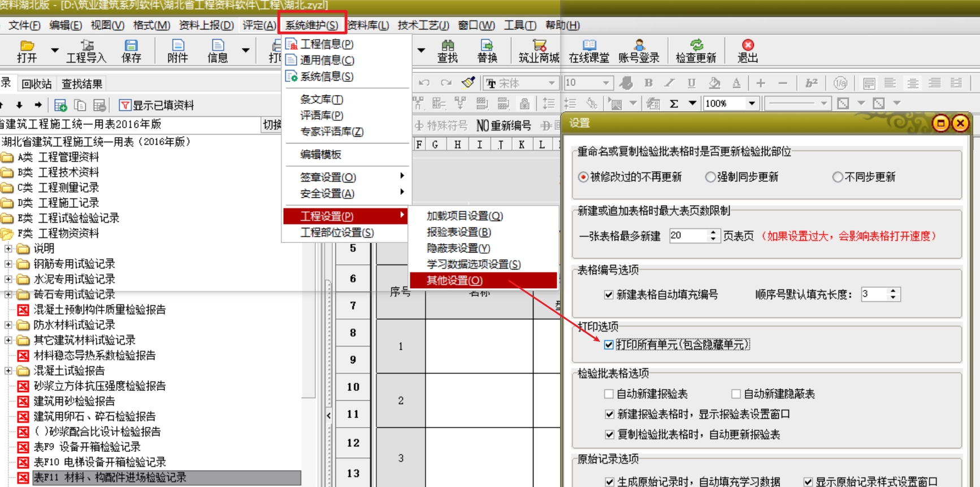980x487 pixels.
Task: Open the 系统维护(S) menu
Action: click(312, 25)
